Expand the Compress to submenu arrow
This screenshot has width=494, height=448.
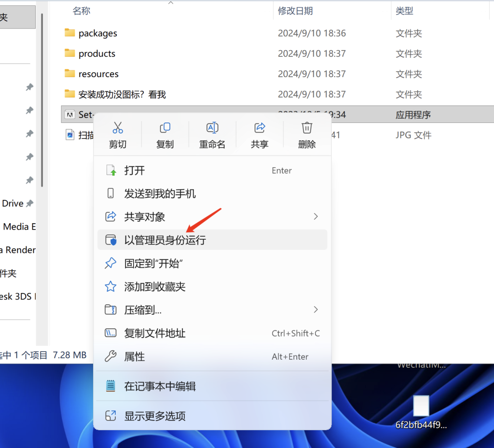coord(316,310)
